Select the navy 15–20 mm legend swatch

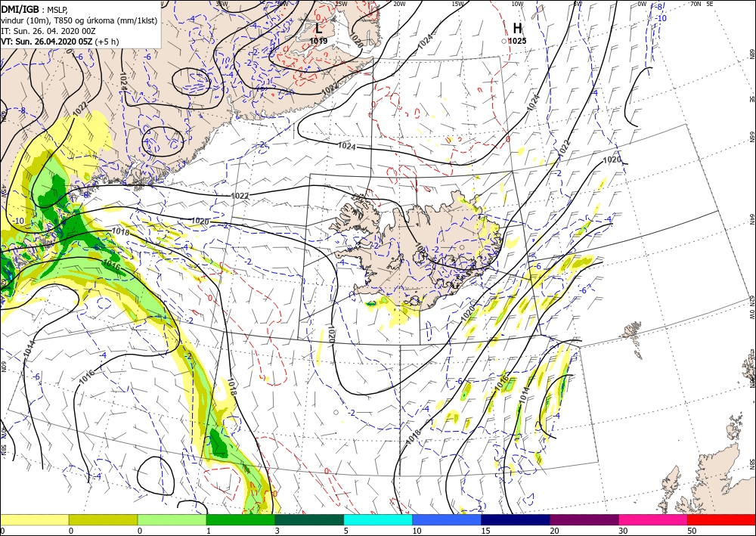point(516,519)
